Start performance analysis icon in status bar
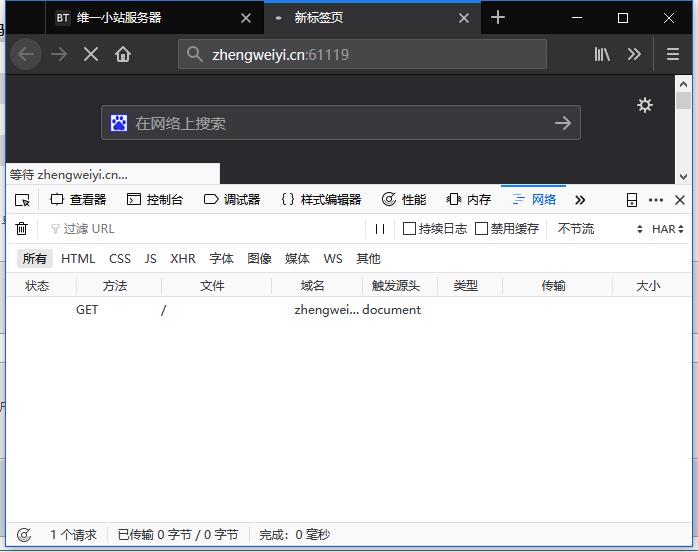This screenshot has height=552, width=698. point(24,535)
